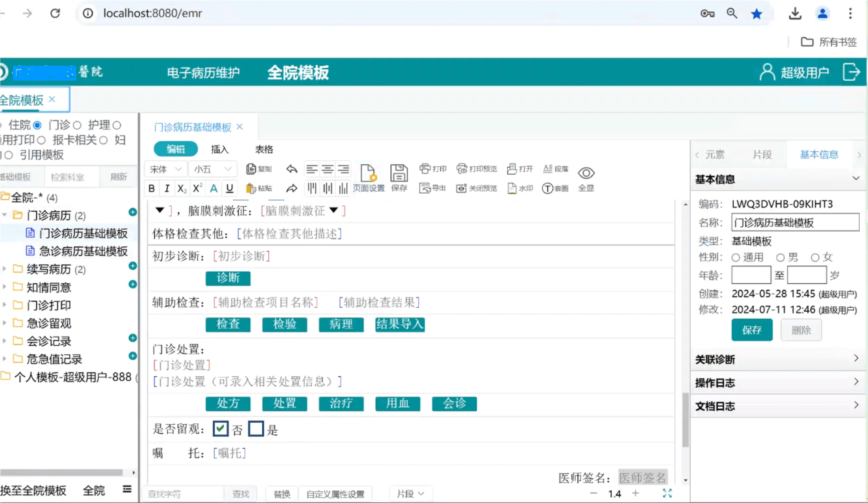Open the 宋体 font family dropdown

(x=166, y=169)
